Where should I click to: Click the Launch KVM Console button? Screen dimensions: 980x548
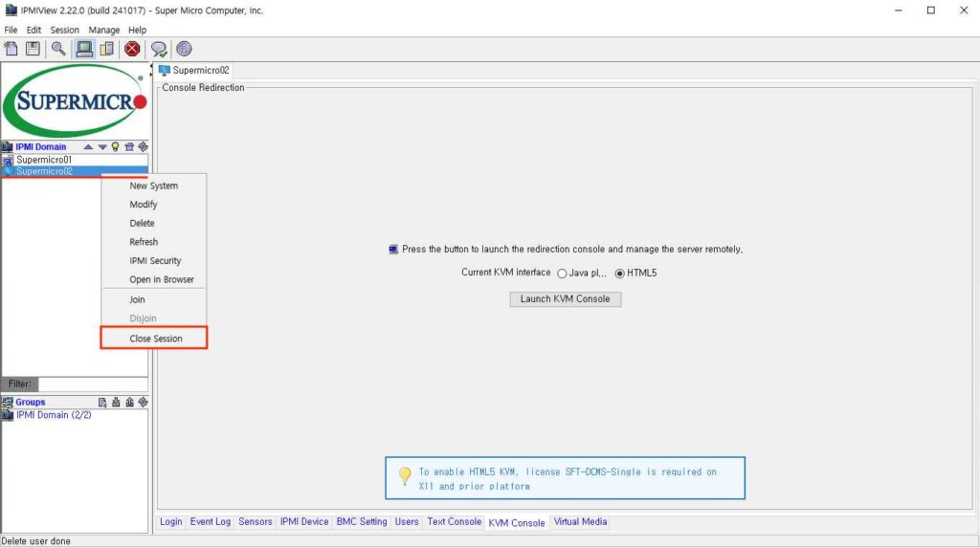[x=565, y=299]
